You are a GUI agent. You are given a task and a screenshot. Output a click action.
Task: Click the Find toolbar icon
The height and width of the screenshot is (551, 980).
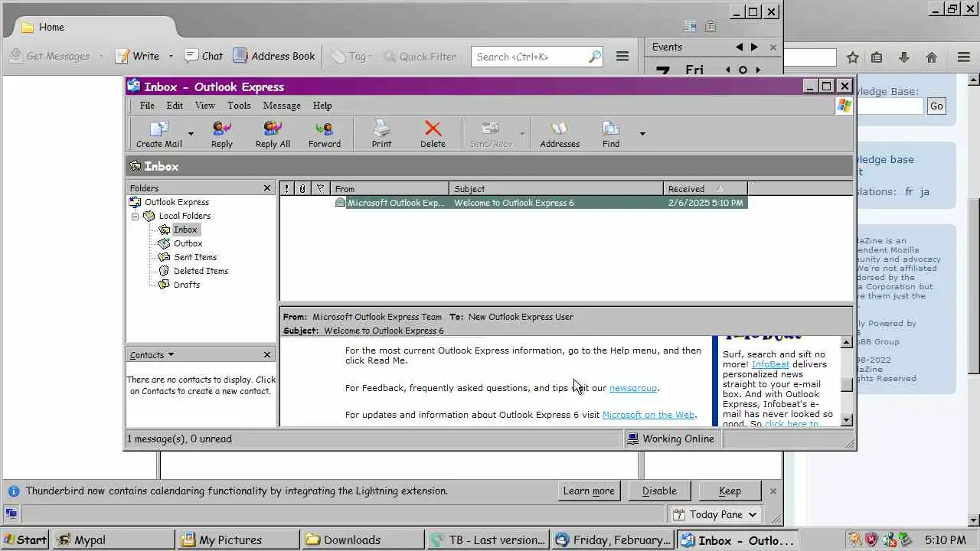click(x=611, y=134)
